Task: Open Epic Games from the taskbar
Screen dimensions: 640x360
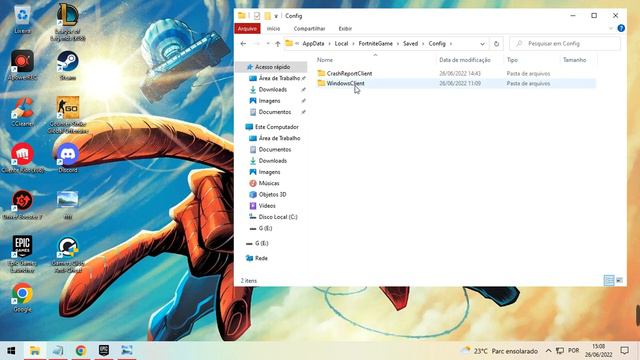Action: (x=104, y=351)
